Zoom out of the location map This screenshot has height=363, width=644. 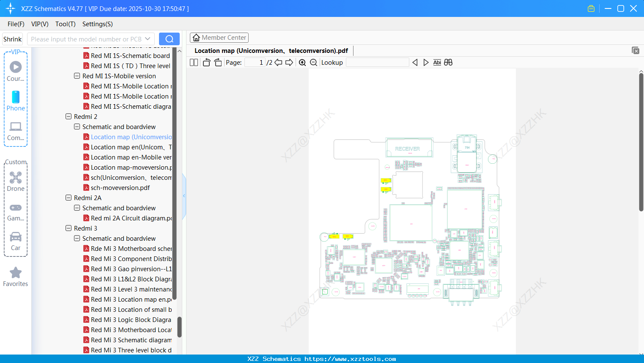click(313, 62)
